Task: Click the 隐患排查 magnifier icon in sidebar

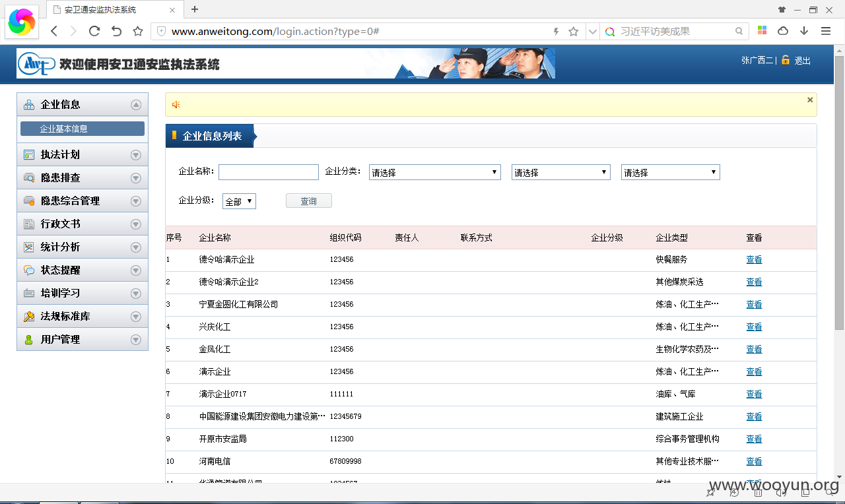Action: [x=29, y=177]
